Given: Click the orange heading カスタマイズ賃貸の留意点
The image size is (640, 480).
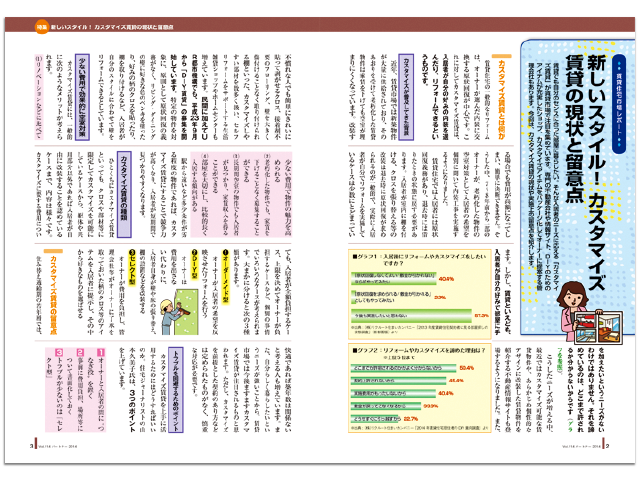Looking at the screenshot, I should (x=53, y=295).
